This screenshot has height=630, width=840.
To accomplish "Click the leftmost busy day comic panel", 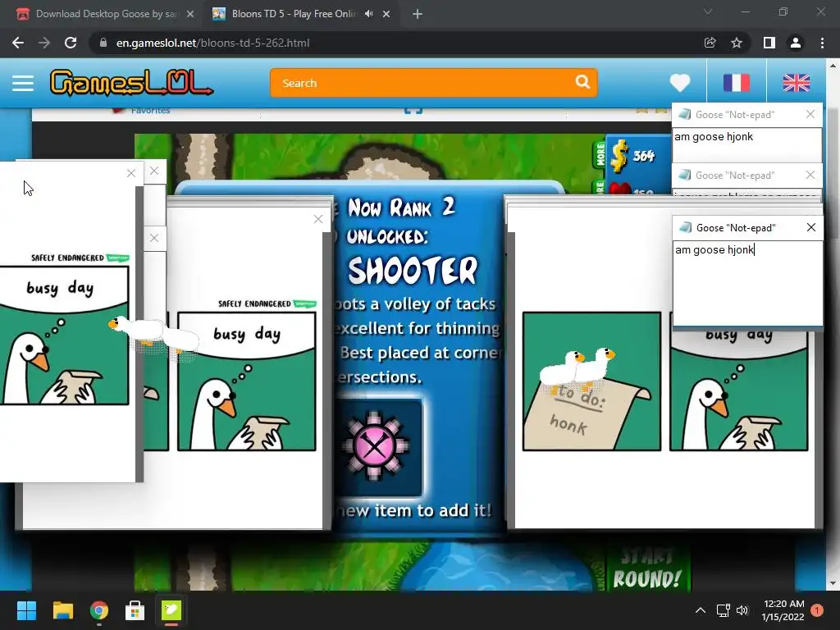I will coord(64,336).
